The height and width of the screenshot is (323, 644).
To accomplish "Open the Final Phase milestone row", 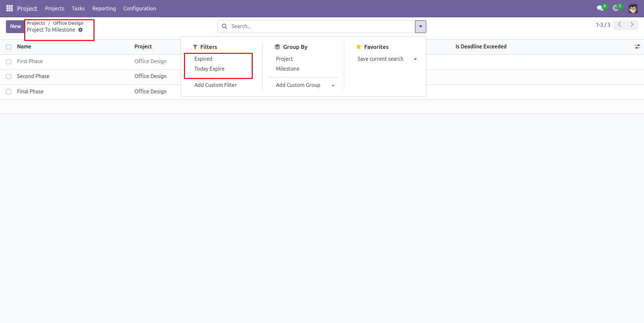I will pos(30,91).
